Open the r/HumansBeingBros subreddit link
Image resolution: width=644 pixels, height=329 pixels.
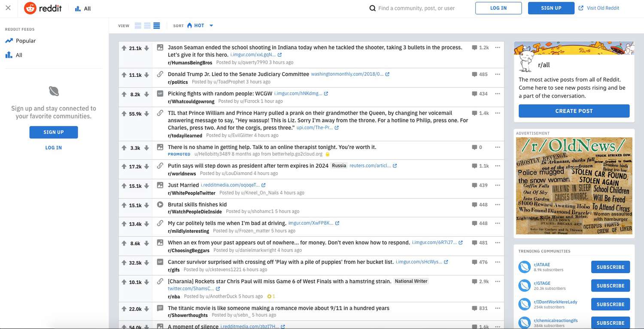190,63
